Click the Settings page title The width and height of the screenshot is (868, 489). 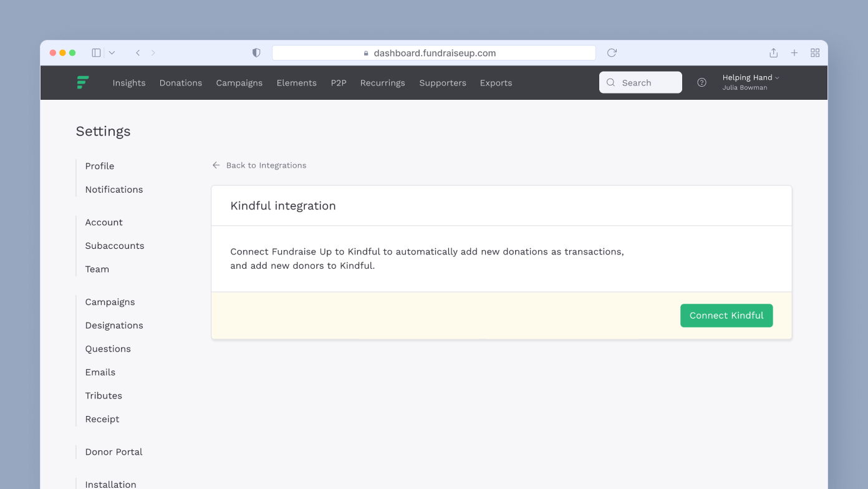pyautogui.click(x=104, y=132)
